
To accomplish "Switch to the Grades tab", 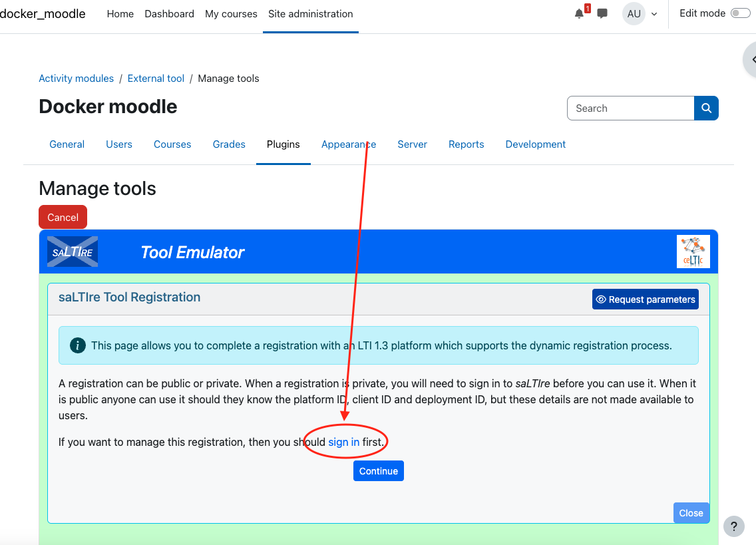I will tap(228, 144).
